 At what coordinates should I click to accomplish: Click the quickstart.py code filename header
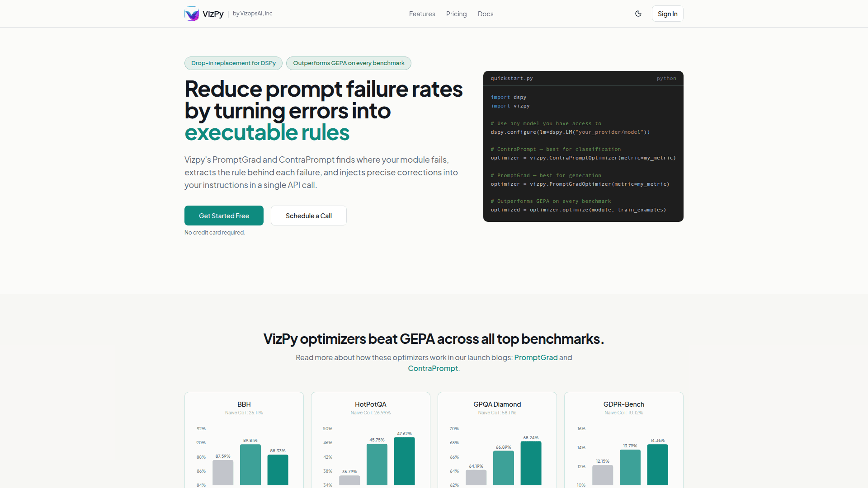512,78
